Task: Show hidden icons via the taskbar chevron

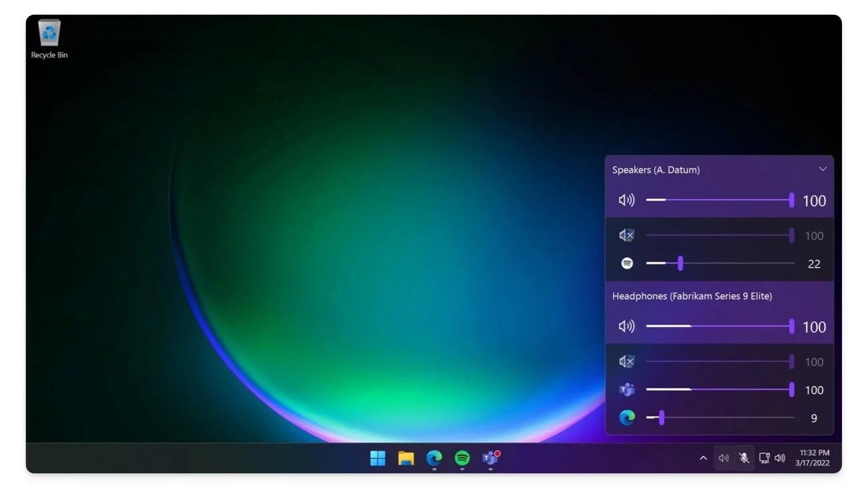Action: [x=703, y=458]
